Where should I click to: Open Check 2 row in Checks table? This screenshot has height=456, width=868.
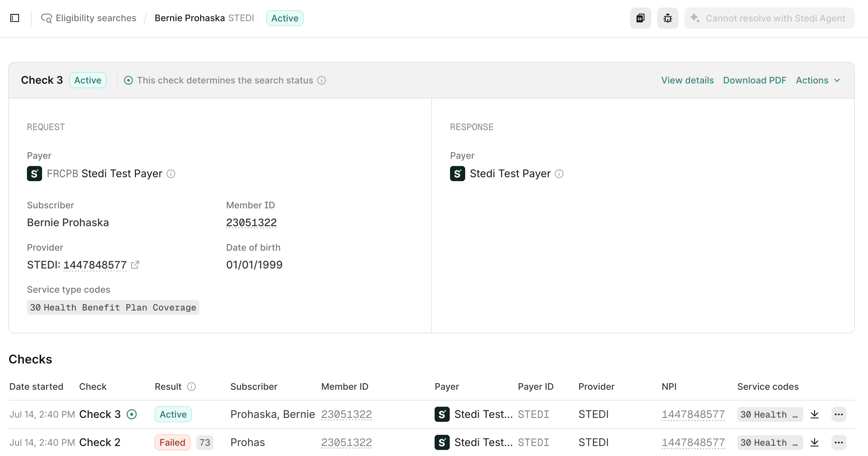click(x=431, y=442)
